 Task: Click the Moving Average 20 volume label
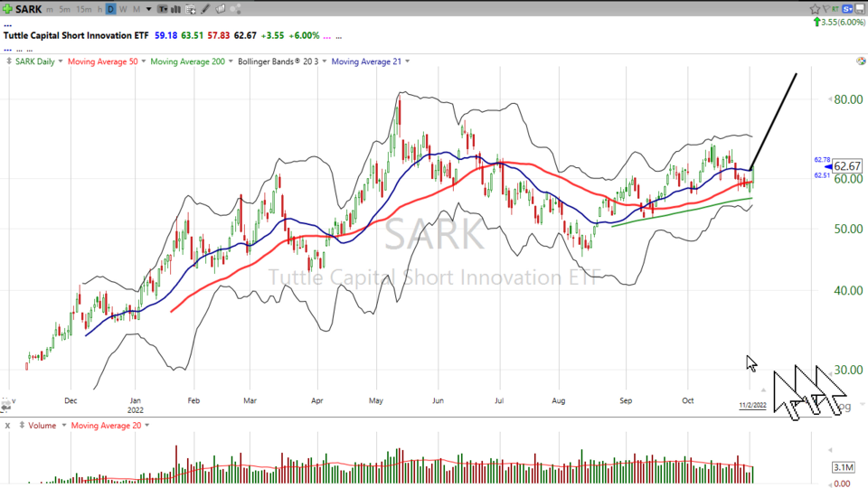[x=107, y=426]
